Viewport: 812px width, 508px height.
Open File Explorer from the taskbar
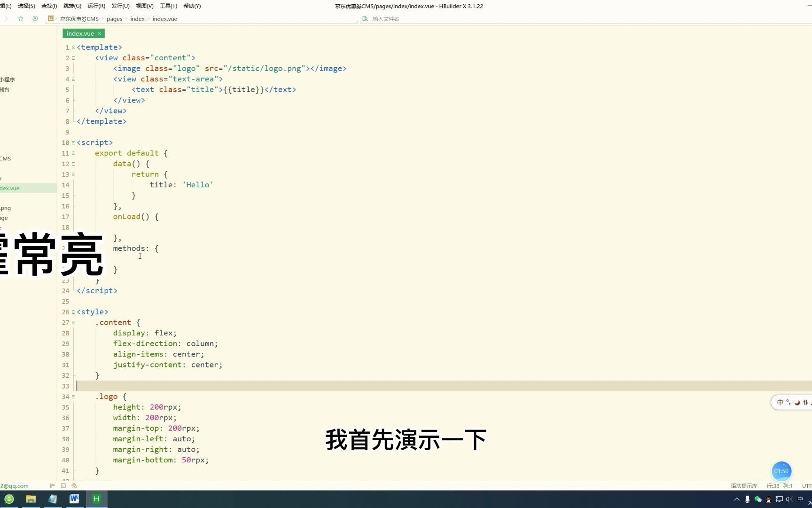(x=31, y=499)
